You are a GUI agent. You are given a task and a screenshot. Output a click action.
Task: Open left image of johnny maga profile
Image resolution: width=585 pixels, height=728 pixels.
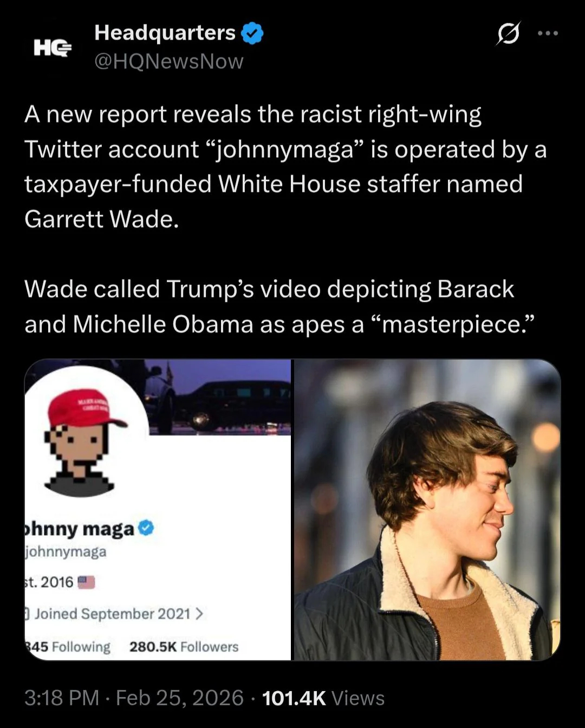click(x=158, y=510)
